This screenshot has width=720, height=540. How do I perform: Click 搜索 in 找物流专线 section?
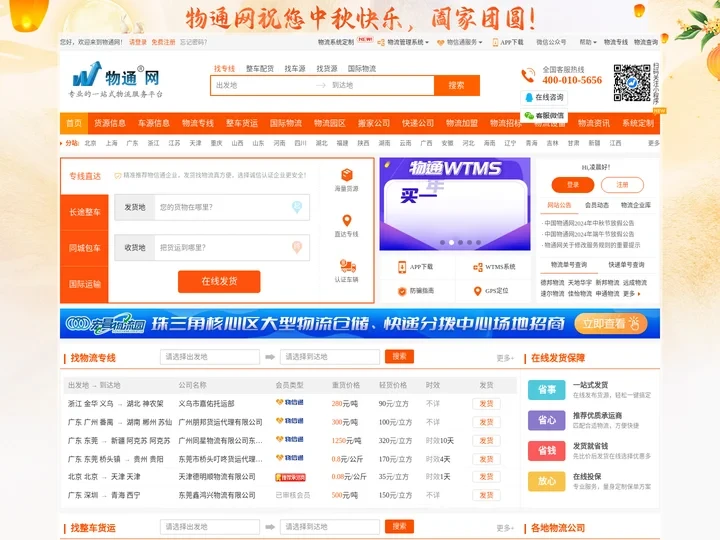click(399, 356)
